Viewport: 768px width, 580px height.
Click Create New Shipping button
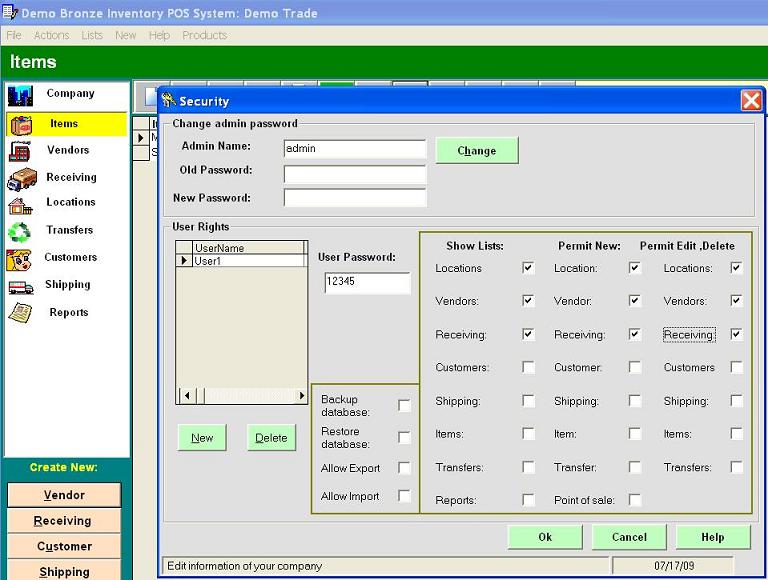[64, 571]
